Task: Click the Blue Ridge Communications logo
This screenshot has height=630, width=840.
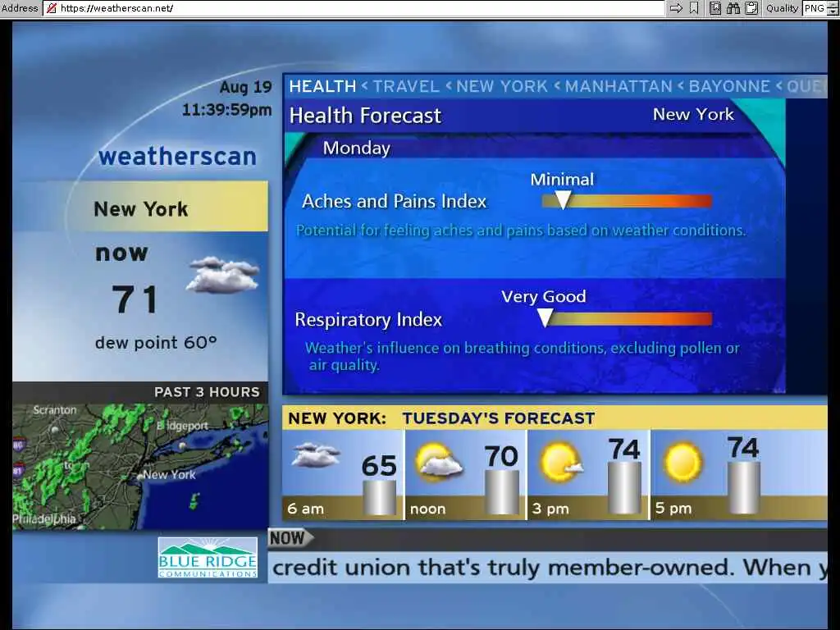Action: 208,558
